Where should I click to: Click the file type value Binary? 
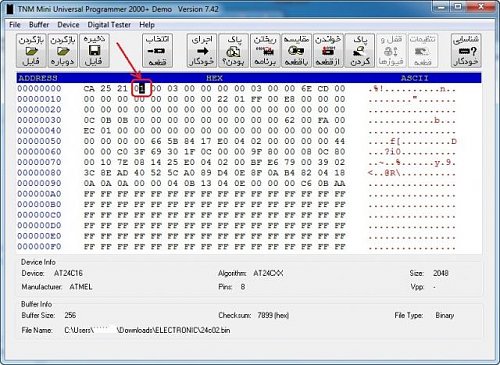pyautogui.click(x=445, y=315)
